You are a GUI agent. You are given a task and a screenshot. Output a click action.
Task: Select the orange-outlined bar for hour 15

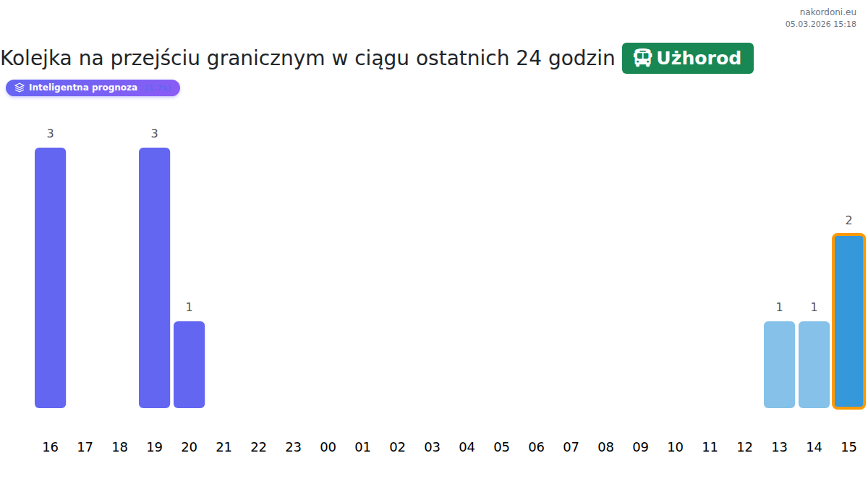pyautogui.click(x=848, y=321)
